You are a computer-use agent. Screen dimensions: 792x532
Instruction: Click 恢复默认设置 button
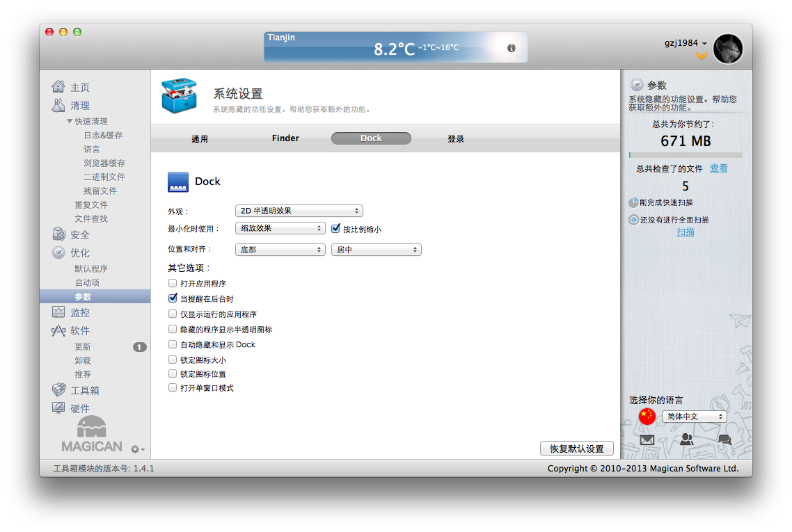point(576,449)
